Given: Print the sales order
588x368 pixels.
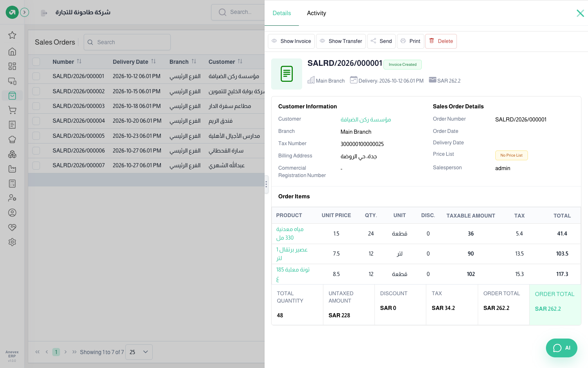Looking at the screenshot, I should (410, 41).
